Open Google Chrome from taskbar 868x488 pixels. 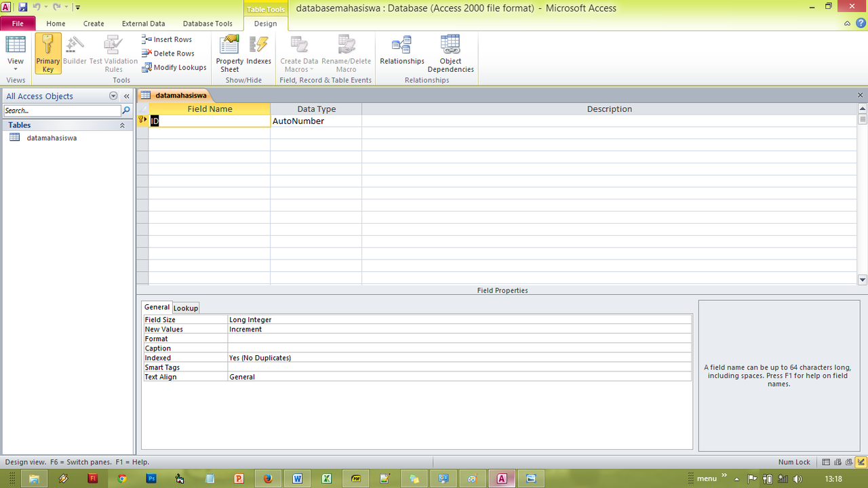click(122, 478)
